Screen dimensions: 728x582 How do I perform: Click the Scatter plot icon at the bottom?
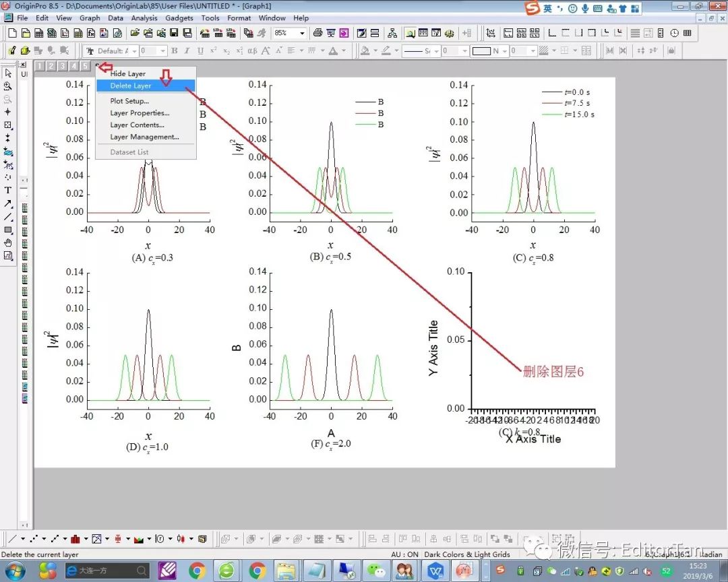34,539
